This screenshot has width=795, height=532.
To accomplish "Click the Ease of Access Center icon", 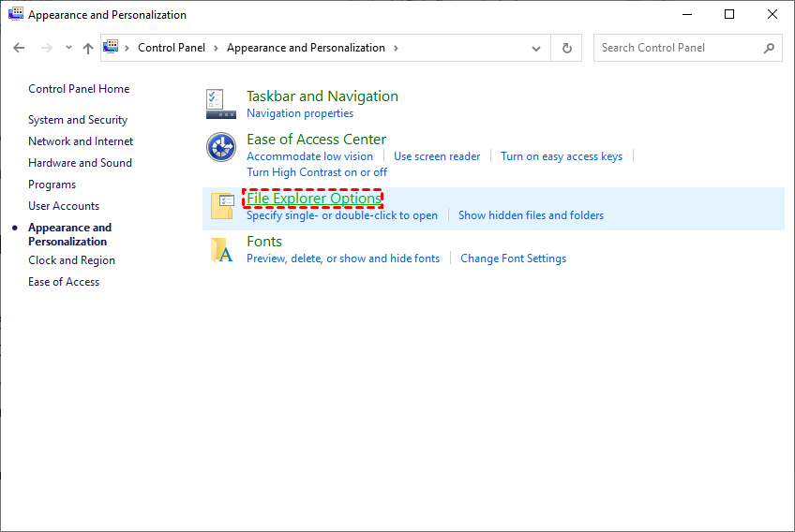I will [221, 147].
